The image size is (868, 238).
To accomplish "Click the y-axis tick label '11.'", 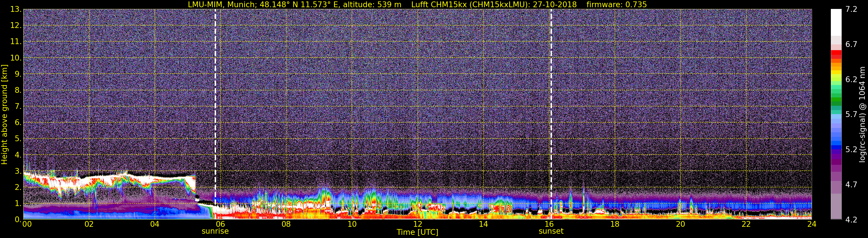I will (x=16, y=41).
